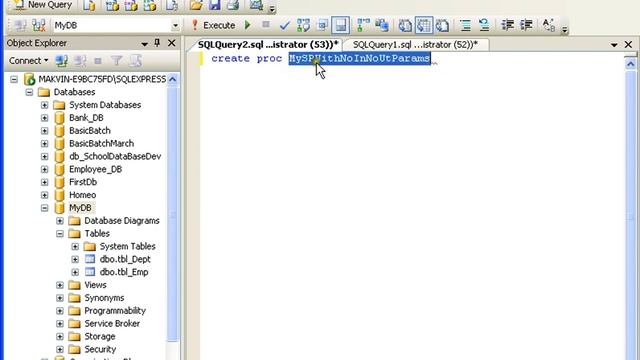Viewport: 640px width, 360px height.
Task: Switch to the SQLQuery1.sql tab
Action: tap(415, 44)
